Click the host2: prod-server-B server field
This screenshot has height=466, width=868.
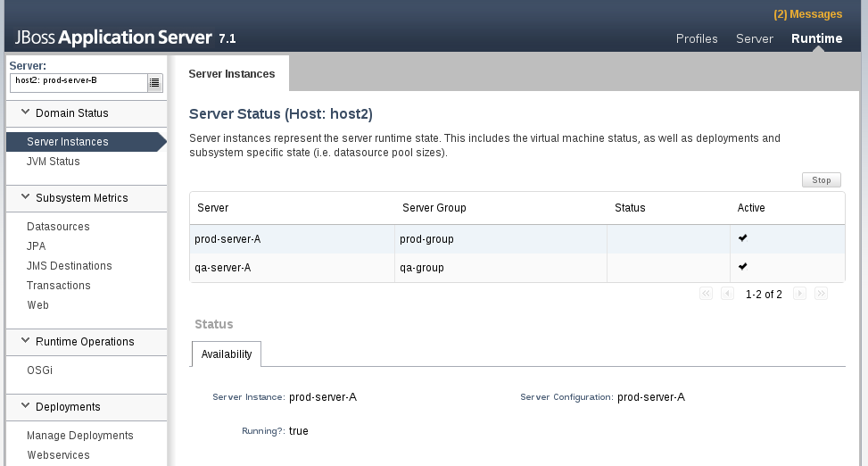click(x=78, y=82)
